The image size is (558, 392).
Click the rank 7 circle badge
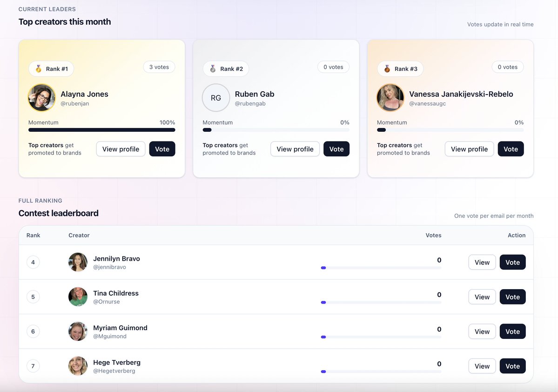33,366
